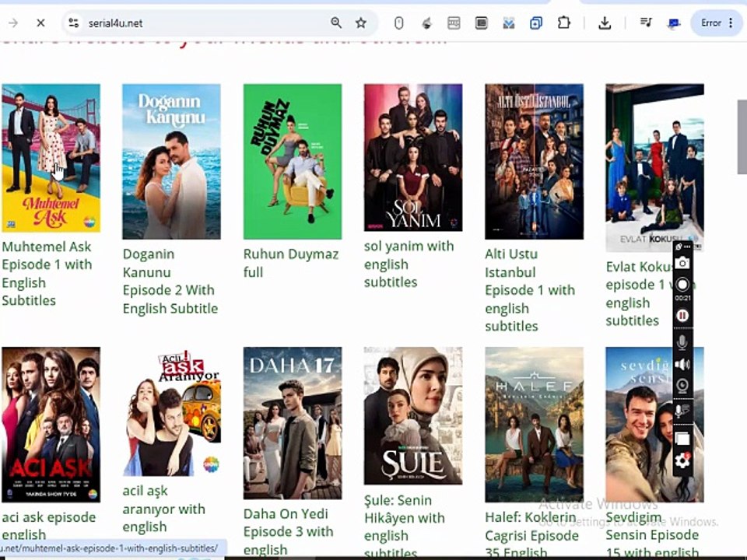Screen dimensions: 747x560
Task: Stop loading the page with X button
Action: 41,23
